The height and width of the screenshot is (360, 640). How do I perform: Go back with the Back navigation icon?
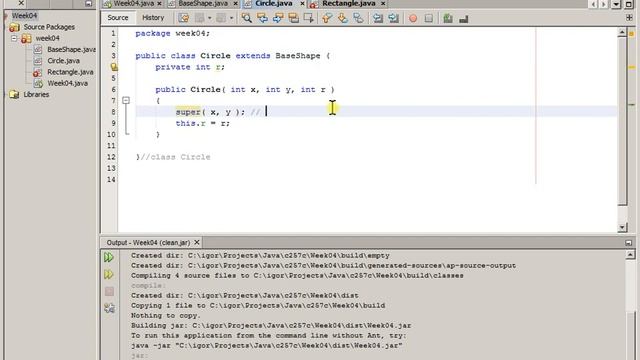(x=200, y=18)
